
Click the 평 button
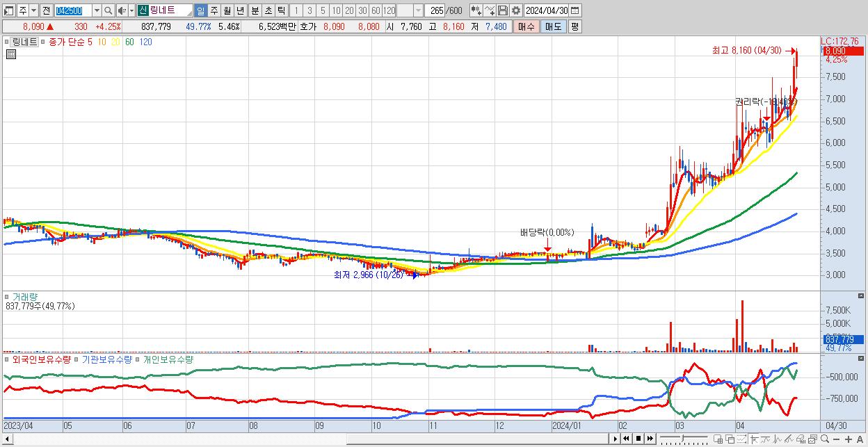(574, 26)
